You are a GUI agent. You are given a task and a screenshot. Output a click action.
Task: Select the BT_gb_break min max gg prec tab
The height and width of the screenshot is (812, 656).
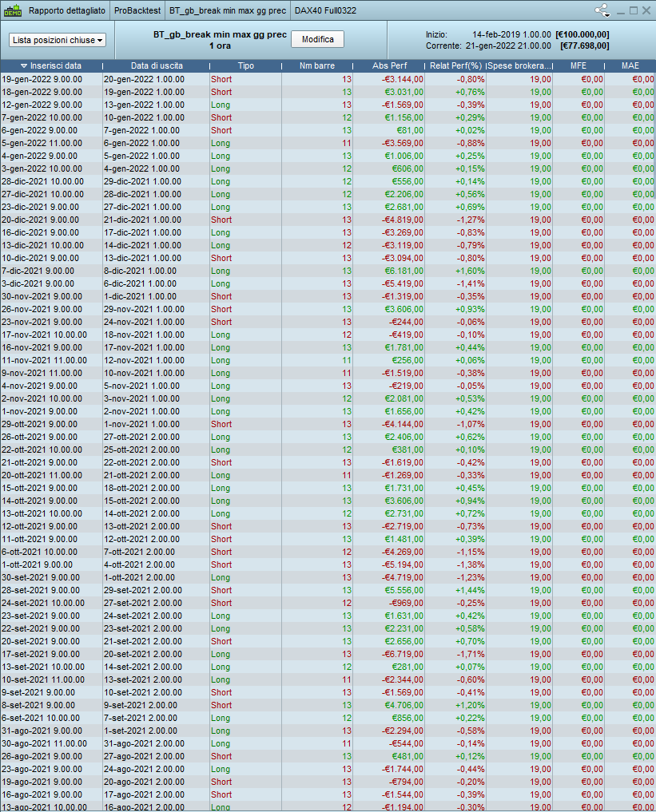tap(228, 10)
